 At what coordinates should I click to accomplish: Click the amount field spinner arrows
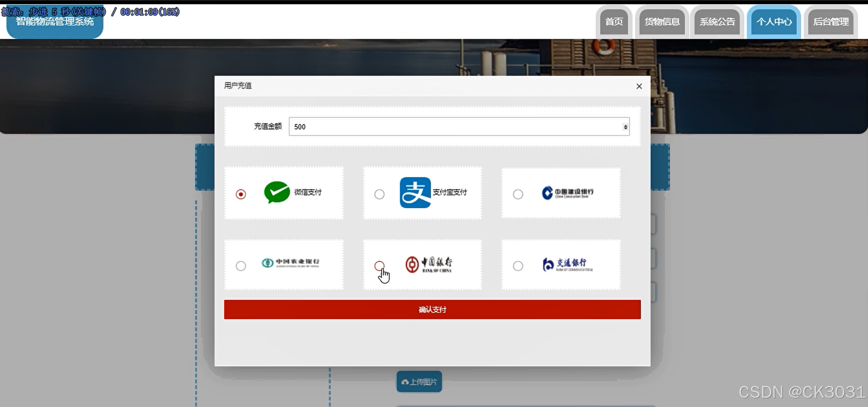coord(625,127)
